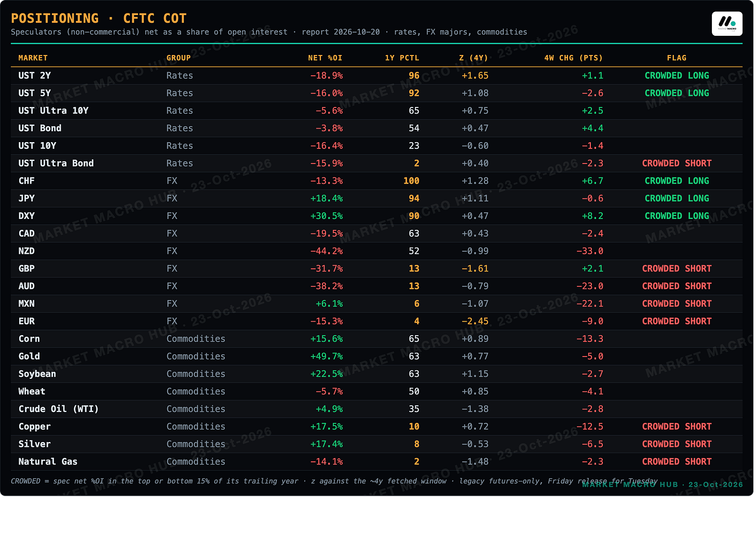Click the UST 2Y market name
The image size is (756, 549).
(x=35, y=76)
